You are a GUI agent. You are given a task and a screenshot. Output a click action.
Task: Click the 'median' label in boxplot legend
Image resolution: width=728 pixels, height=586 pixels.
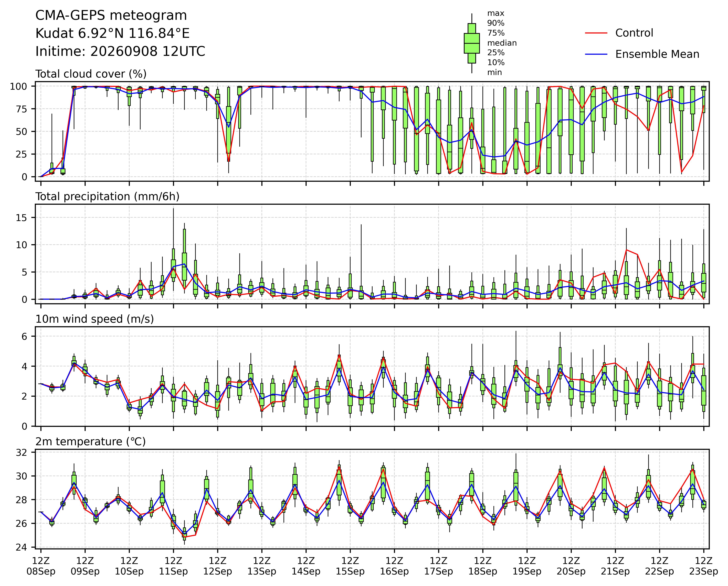[x=502, y=43]
